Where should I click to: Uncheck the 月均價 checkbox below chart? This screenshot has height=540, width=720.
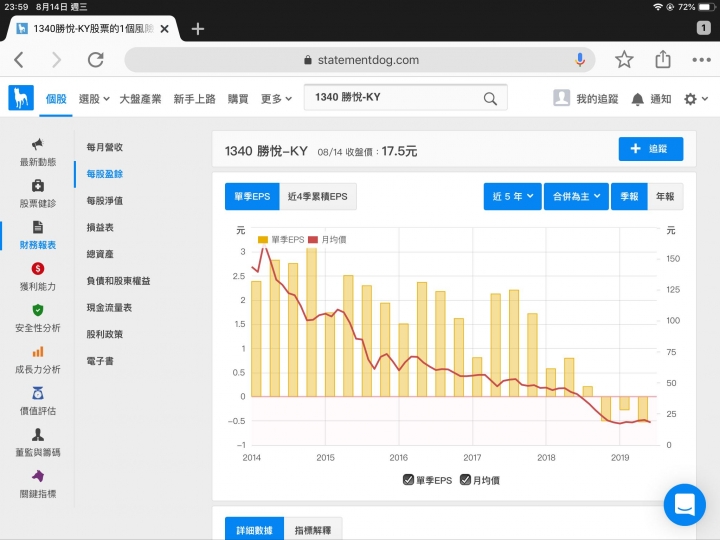465,480
